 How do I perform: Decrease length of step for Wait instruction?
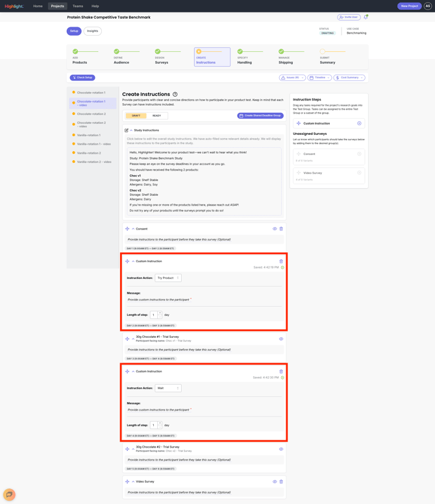click(x=160, y=427)
